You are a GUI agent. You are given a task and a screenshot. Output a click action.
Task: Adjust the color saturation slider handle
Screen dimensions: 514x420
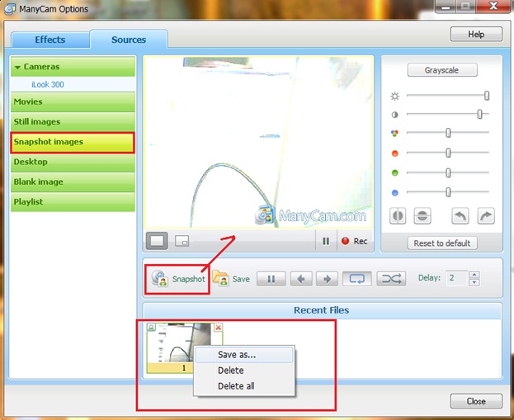pos(448,133)
